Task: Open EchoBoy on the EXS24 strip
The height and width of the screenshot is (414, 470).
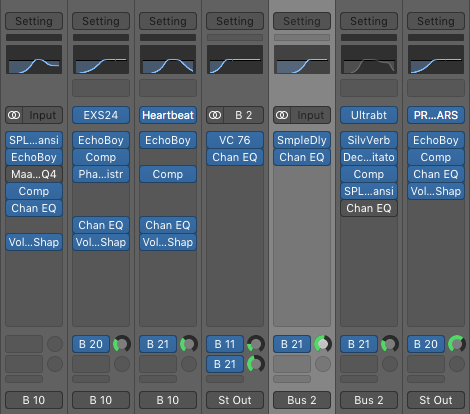Action: [101, 140]
